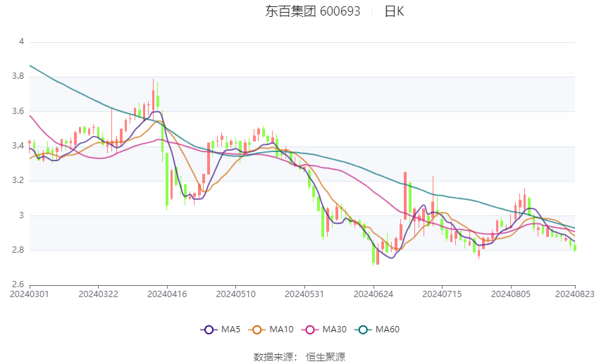
Task: Click y-axis value 3.8
Action: point(18,76)
